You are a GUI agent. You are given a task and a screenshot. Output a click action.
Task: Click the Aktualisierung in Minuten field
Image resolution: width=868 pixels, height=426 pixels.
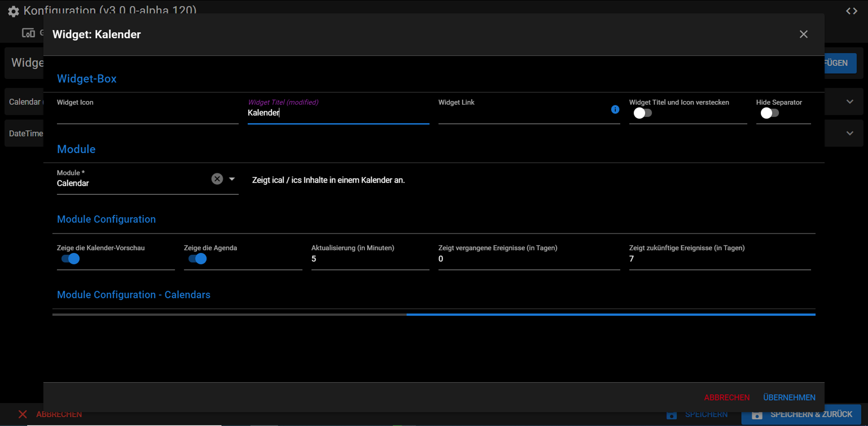[370, 259]
